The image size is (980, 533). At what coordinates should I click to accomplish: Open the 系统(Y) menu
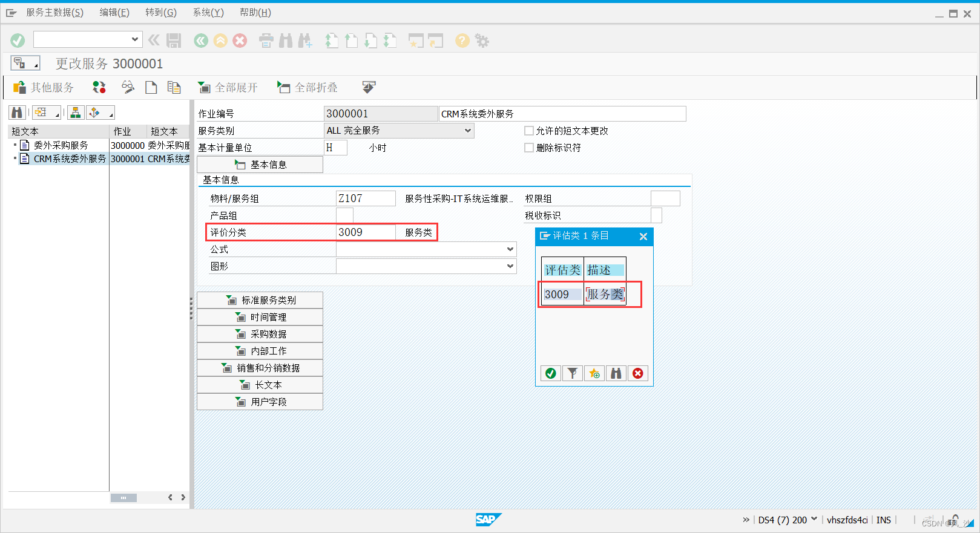point(208,13)
